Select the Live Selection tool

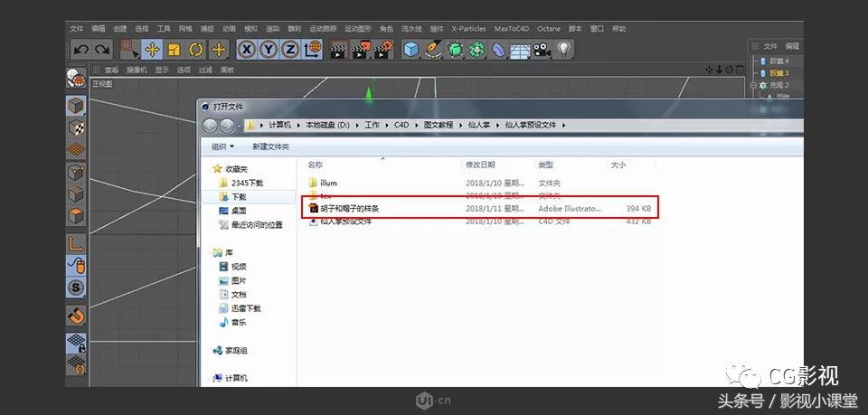click(129, 50)
